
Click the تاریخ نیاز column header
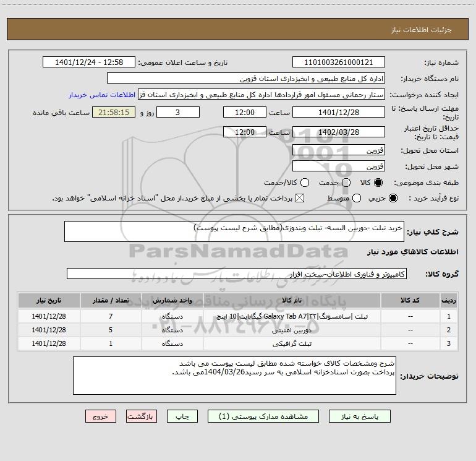(49, 301)
